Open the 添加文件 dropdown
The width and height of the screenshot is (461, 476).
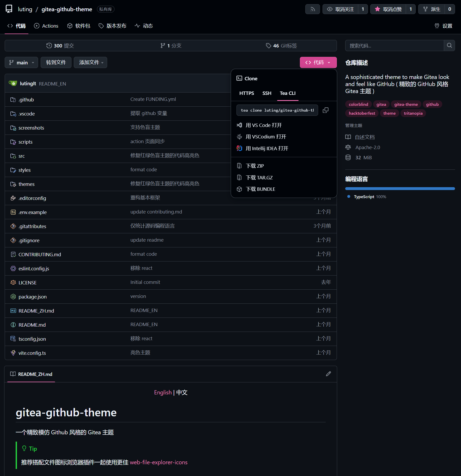coord(90,63)
